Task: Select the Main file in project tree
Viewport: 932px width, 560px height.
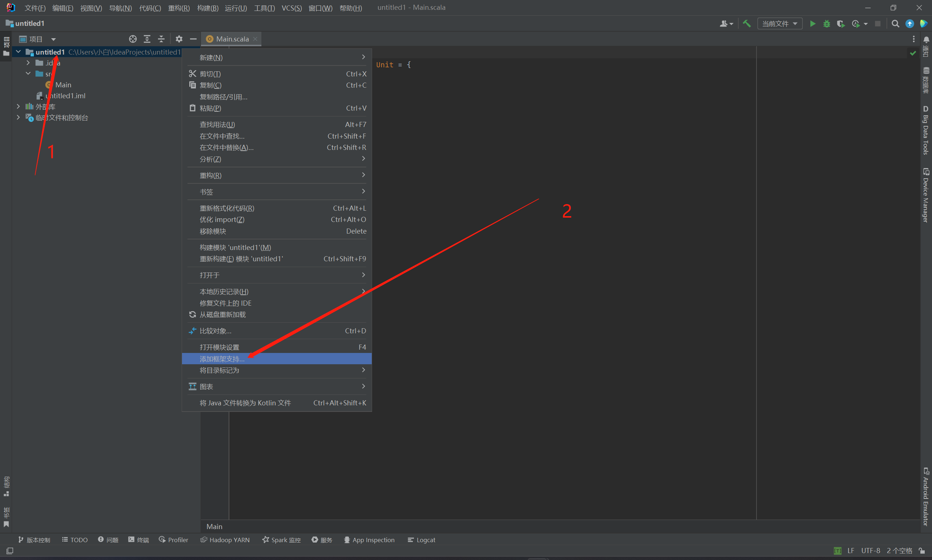Action: (63, 85)
